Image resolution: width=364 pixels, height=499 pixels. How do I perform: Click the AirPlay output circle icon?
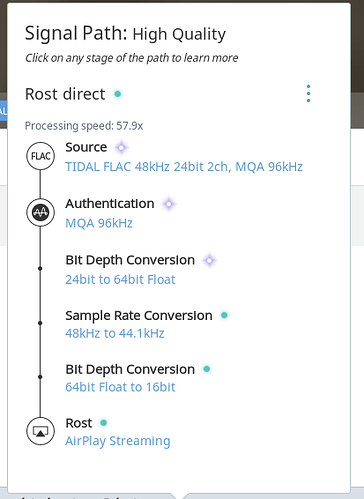click(41, 431)
